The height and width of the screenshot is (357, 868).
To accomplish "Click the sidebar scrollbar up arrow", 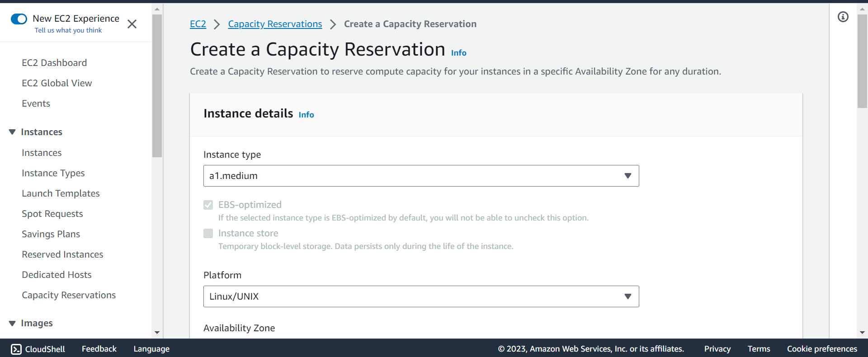I will (x=157, y=9).
